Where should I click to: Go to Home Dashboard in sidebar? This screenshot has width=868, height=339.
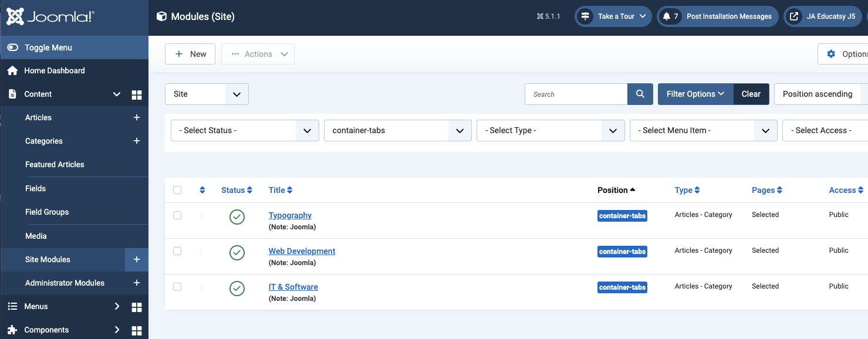(x=54, y=70)
